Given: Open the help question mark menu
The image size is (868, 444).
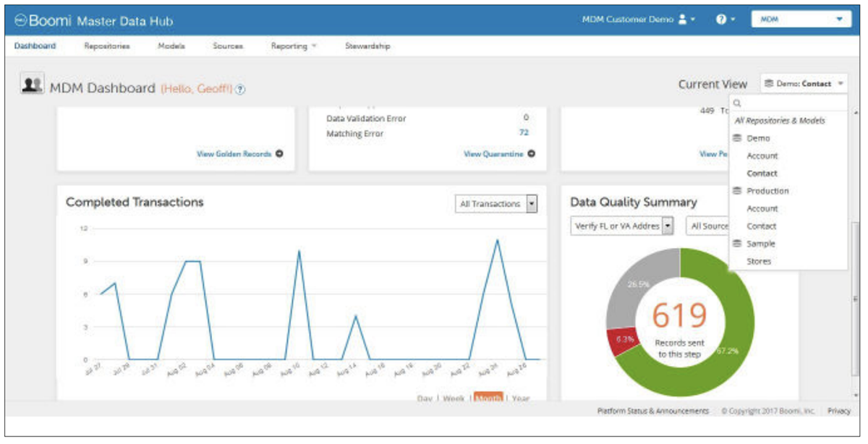Looking at the screenshot, I should tap(721, 20).
